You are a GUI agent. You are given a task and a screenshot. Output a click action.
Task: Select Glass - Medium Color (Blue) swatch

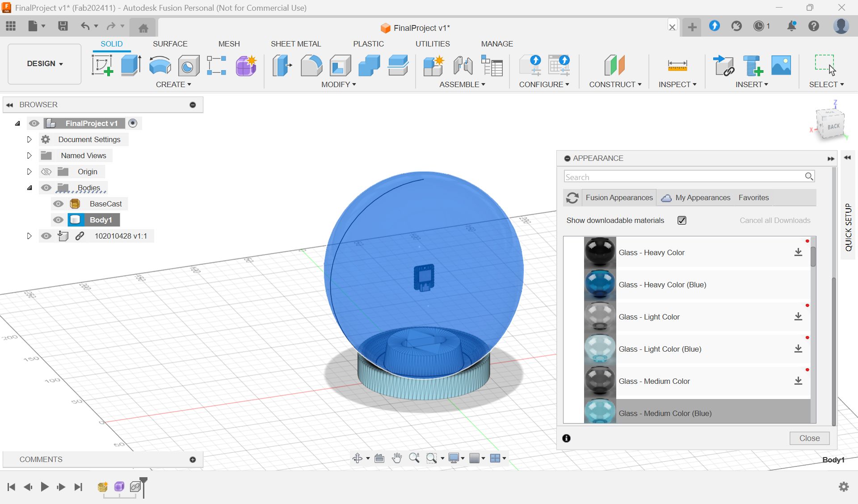coord(600,412)
